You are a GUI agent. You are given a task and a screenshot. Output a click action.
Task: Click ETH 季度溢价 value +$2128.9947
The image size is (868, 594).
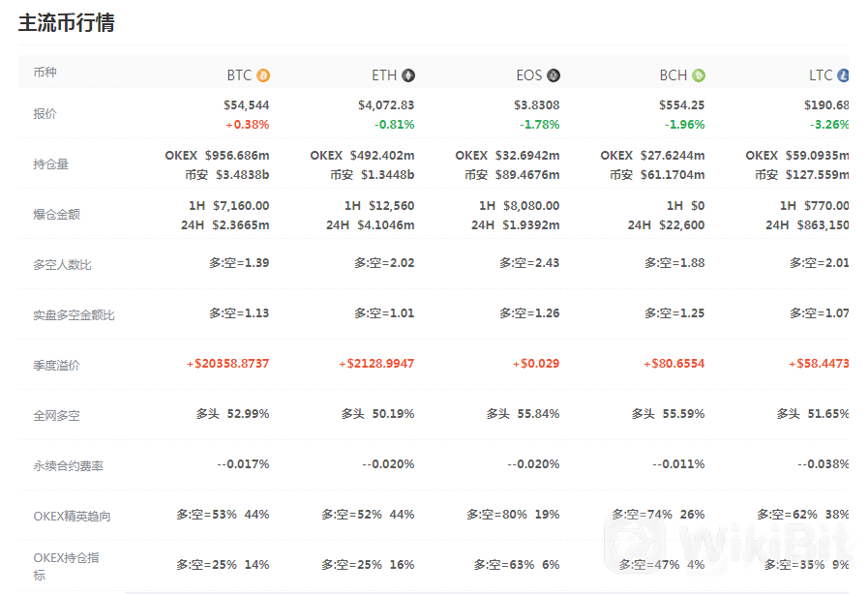[376, 364]
